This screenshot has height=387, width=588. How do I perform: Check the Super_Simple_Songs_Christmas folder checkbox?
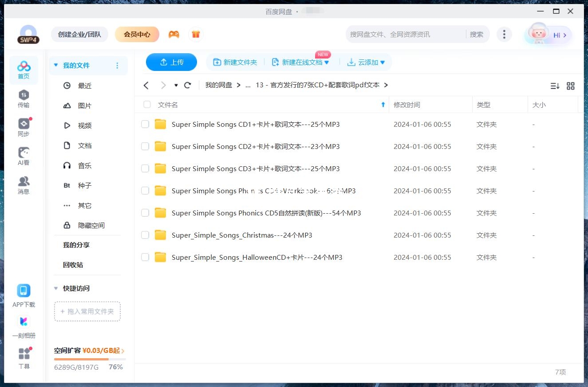145,235
